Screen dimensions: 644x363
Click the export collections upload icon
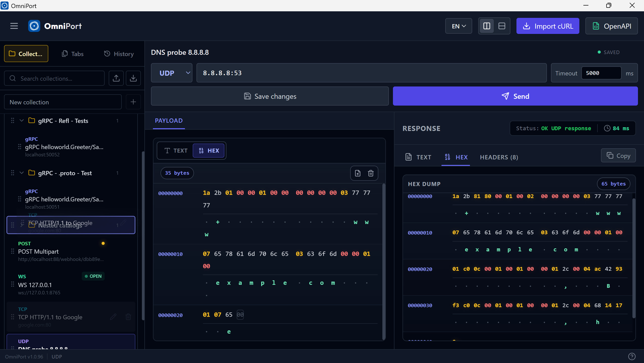click(116, 78)
